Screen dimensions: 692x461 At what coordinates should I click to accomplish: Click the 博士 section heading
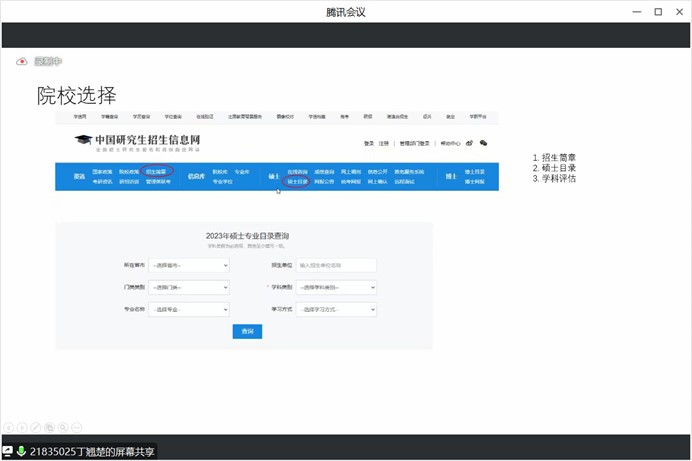[x=450, y=176]
